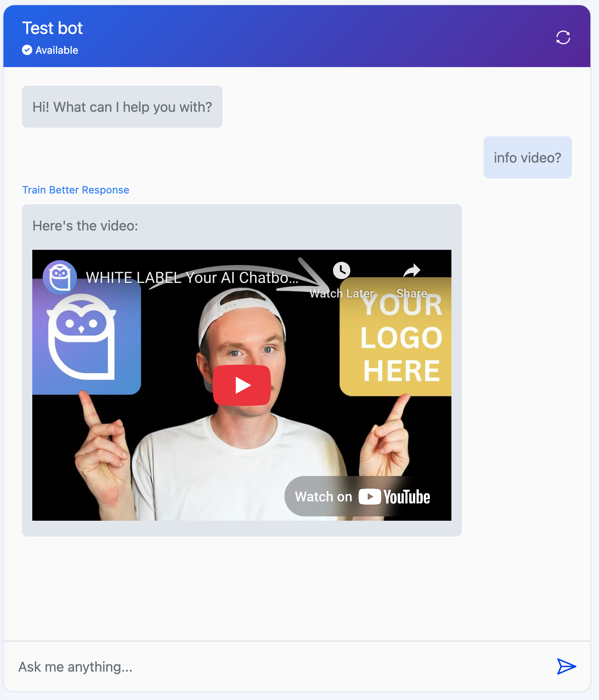599x700 pixels.
Task: Click the Here's the video: text
Action: pos(85,226)
